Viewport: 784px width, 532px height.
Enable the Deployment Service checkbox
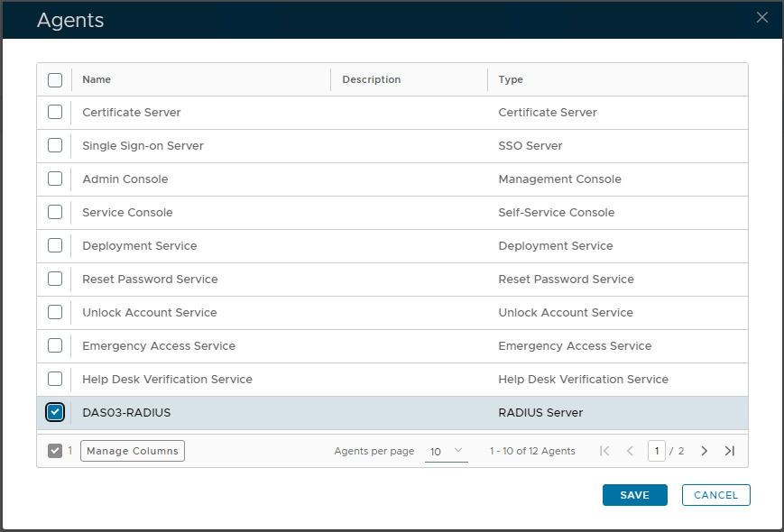point(55,246)
